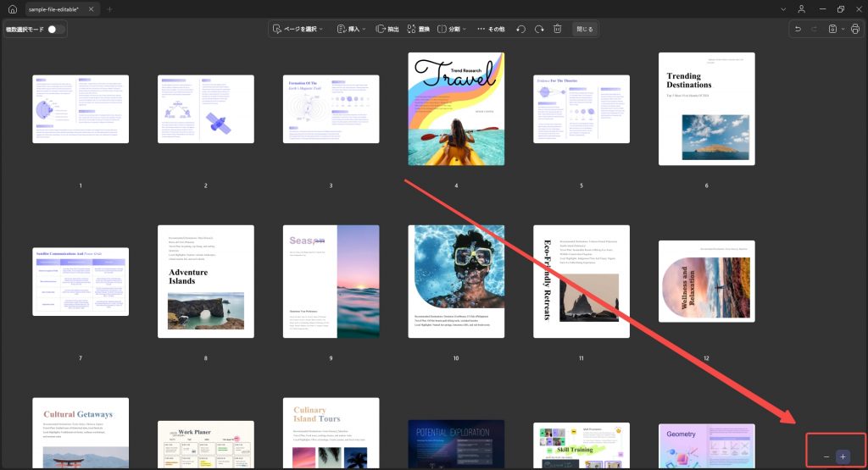Zoom out thumbnails with minus button
This screenshot has height=470, width=868.
point(826,456)
